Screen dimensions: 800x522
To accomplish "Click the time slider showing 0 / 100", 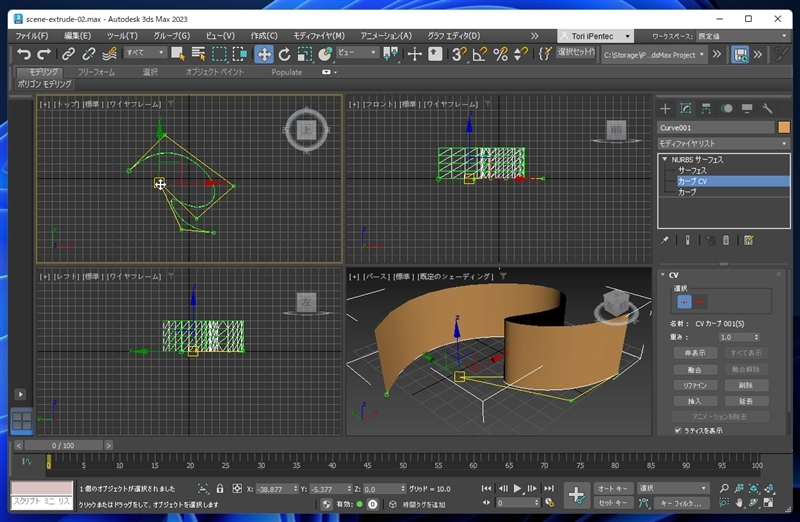I will tap(63, 445).
